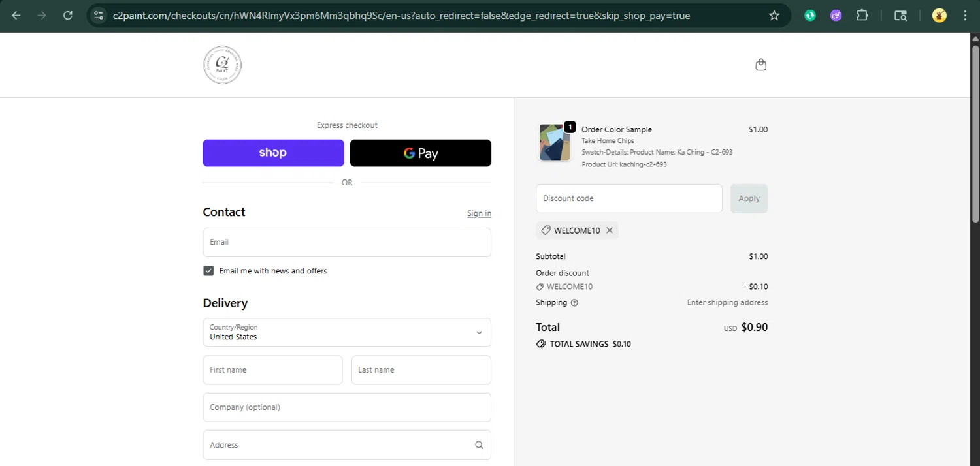Viewport: 980px width, 466px height.
Task: Open the Chrome profile avatar
Action: pos(939,16)
